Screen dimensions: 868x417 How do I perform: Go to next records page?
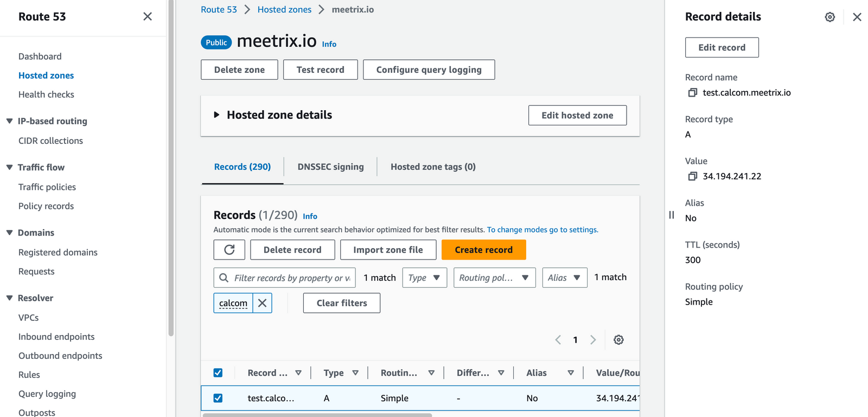pos(593,340)
